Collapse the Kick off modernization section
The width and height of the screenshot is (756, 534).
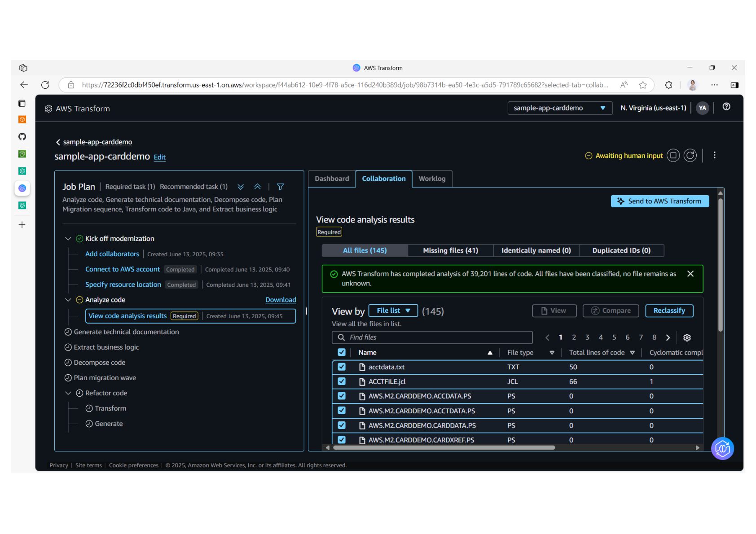[68, 239]
